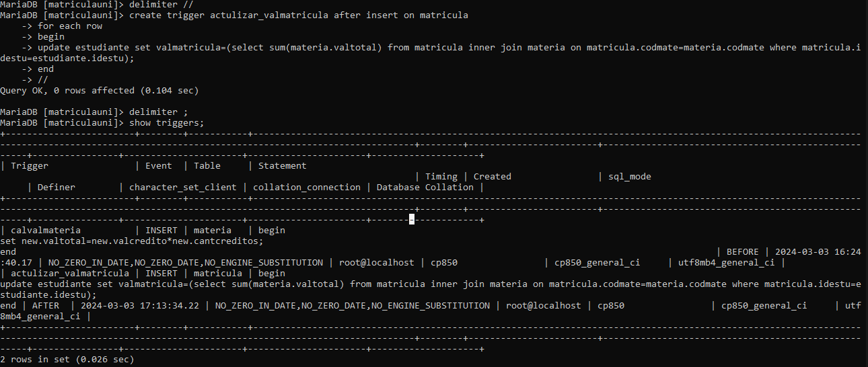Click the Event column header
Image resolution: width=868 pixels, height=367 pixels.
[159, 166]
